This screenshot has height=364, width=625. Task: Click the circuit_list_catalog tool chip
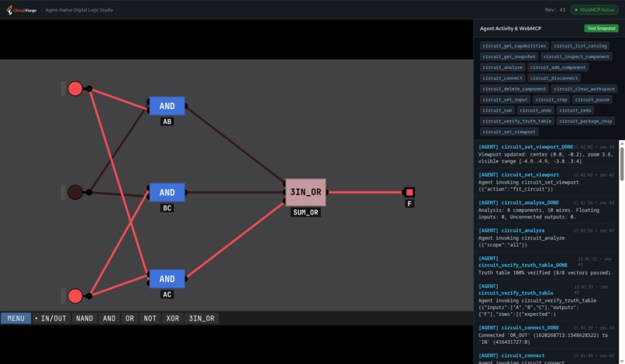pos(580,46)
